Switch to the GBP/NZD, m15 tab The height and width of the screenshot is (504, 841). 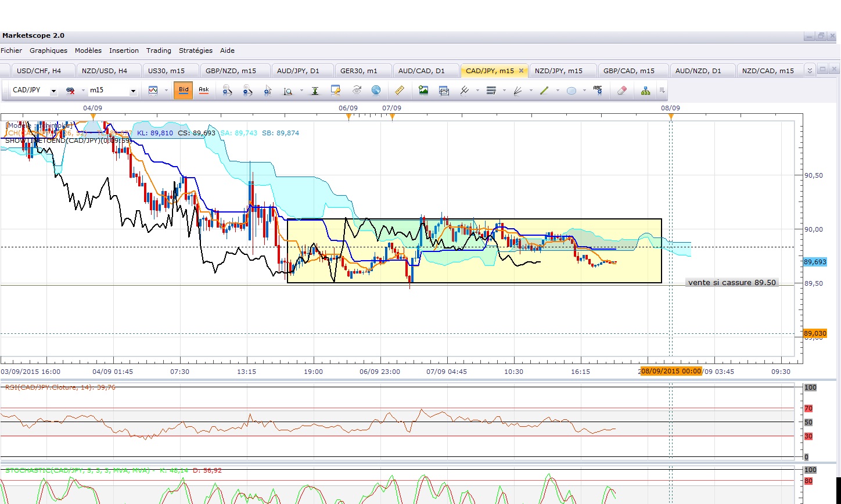[236, 71]
